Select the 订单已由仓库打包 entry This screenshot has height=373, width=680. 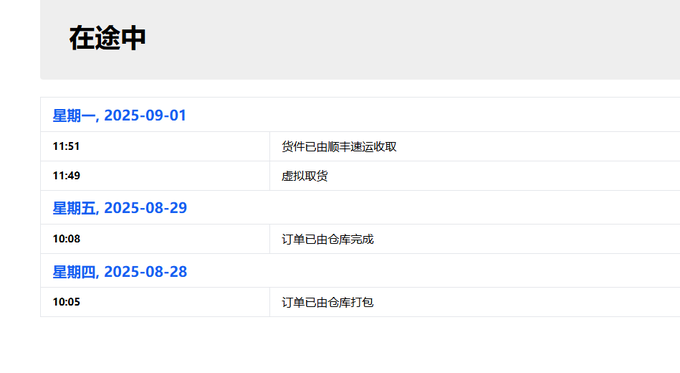pos(327,302)
